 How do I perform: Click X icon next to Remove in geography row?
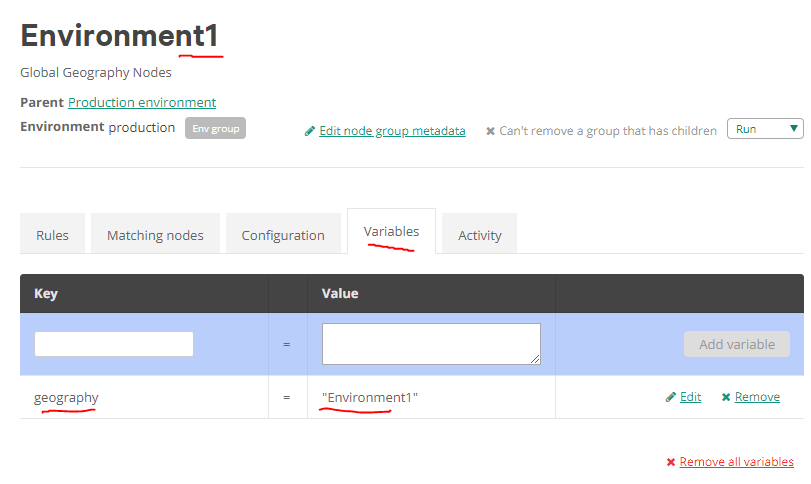726,397
